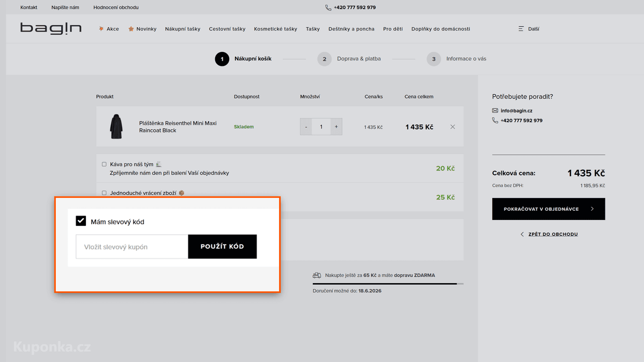Open the Cestovní tašky menu
Image resolution: width=644 pixels, height=362 pixels.
(x=227, y=29)
